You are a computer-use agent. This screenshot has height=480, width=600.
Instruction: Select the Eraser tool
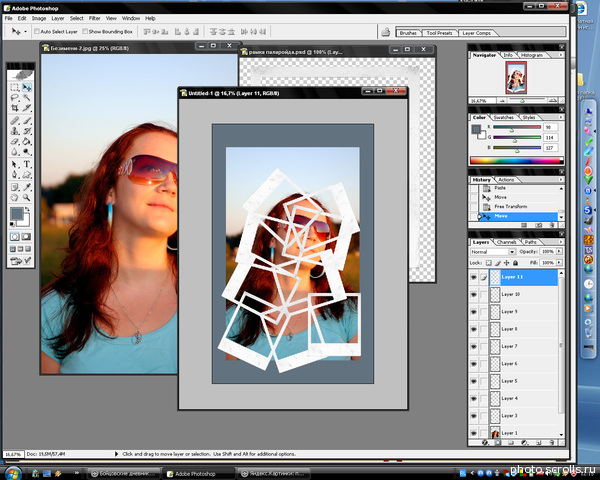pos(15,142)
